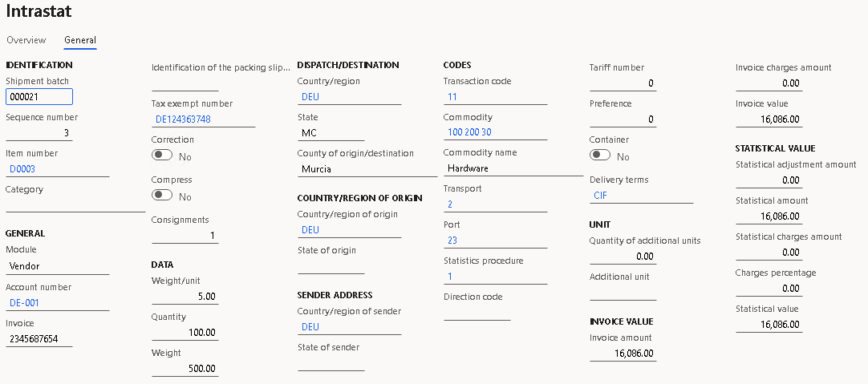This screenshot has width=868, height=384.
Task: Select the General tab
Action: point(80,40)
